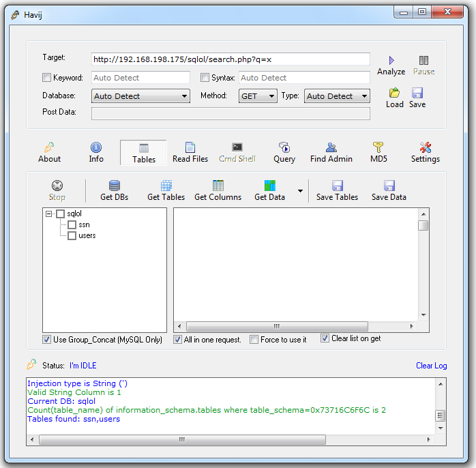Image resolution: width=476 pixels, height=468 pixels.
Task: Open the Database Auto Detect dropdown
Action: [140, 96]
